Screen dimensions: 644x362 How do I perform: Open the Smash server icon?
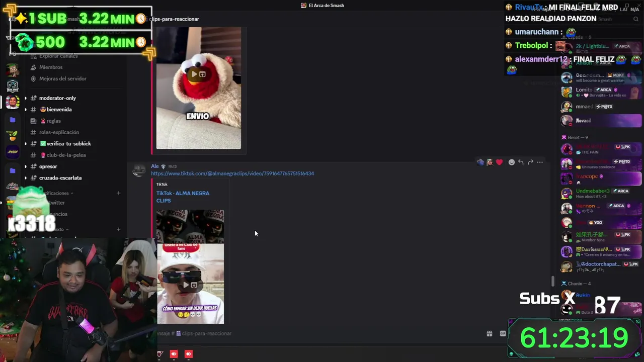(x=13, y=152)
